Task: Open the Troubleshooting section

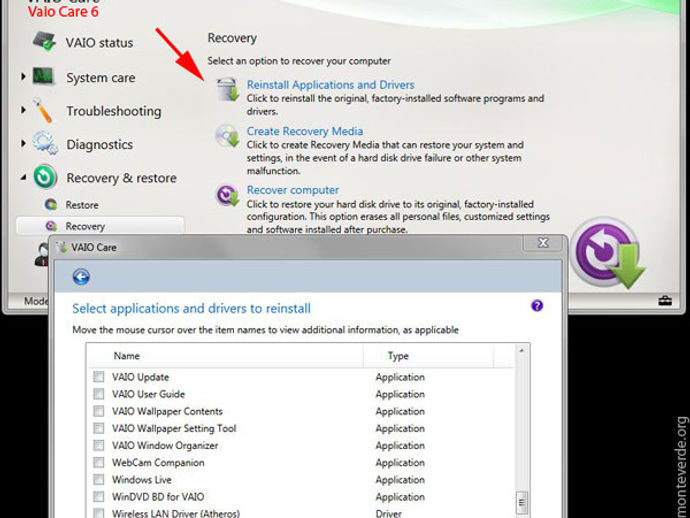Action: 114,111
